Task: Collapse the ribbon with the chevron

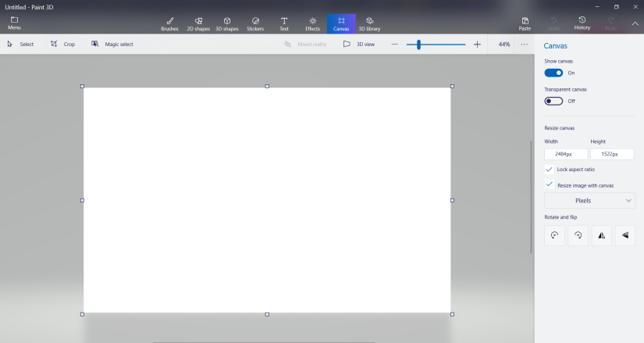Action: coord(635,24)
